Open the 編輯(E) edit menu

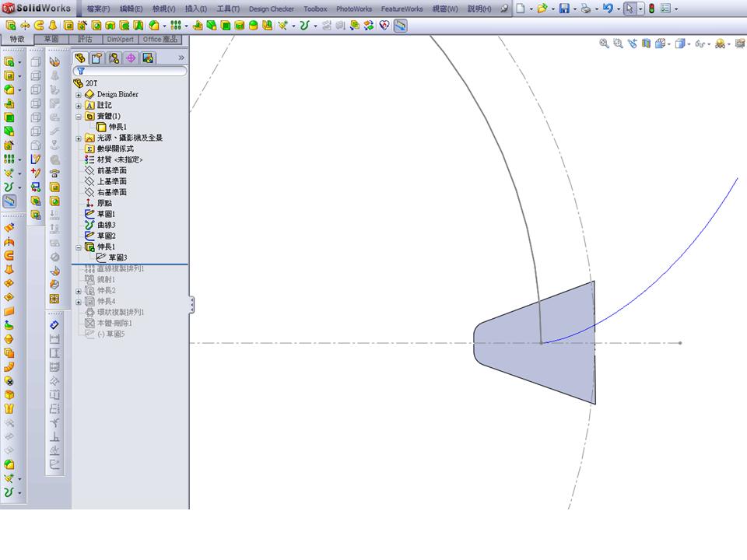point(131,9)
